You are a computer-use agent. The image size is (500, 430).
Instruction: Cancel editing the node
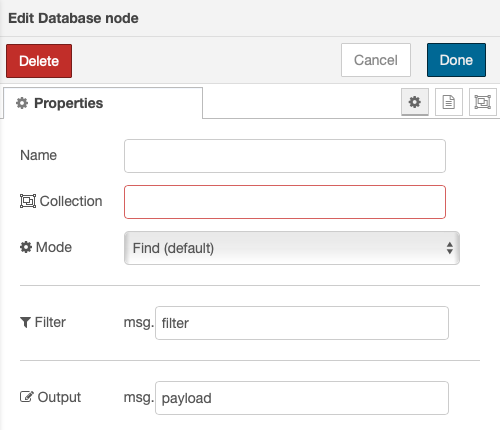(376, 60)
